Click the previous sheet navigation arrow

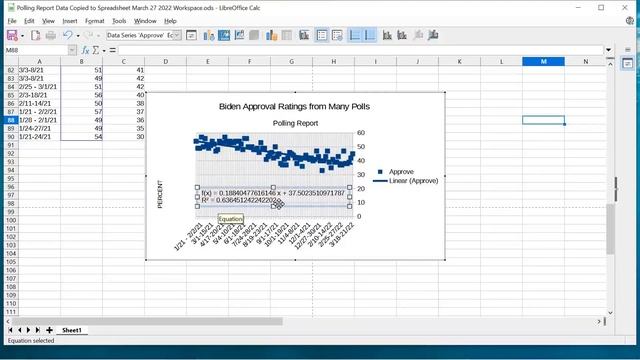pyautogui.click(x=19, y=330)
